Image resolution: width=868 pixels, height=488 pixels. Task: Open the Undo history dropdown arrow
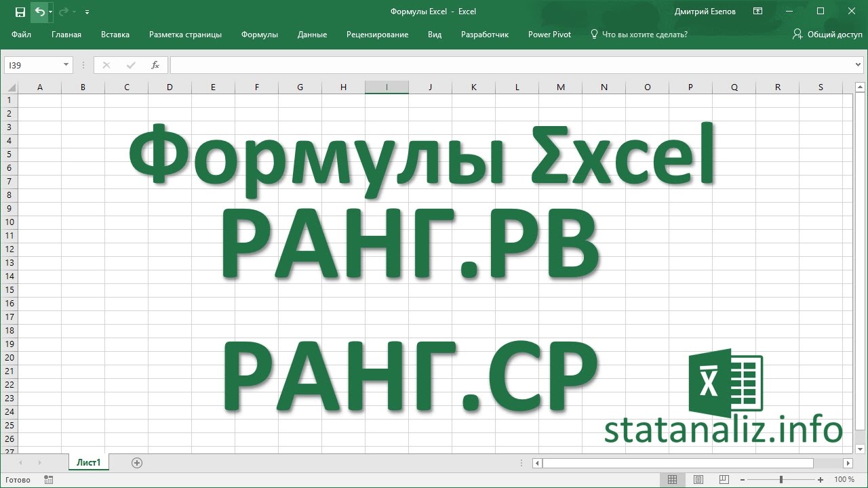pos(50,12)
